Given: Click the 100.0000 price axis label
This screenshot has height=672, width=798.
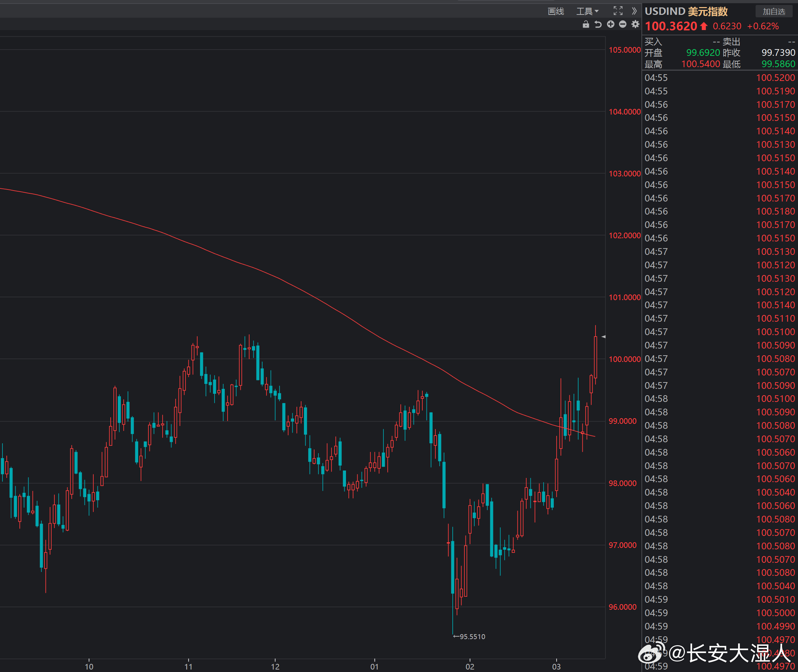Looking at the screenshot, I should 624,359.
